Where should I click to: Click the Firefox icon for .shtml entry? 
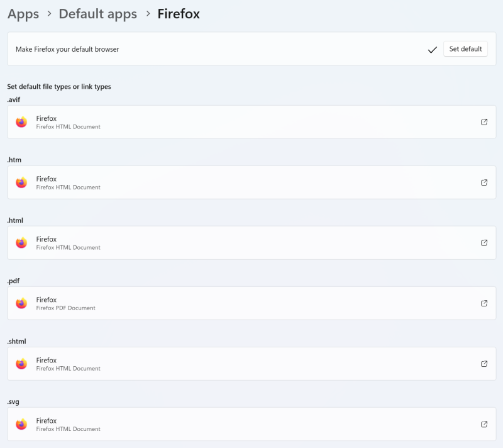click(x=21, y=363)
